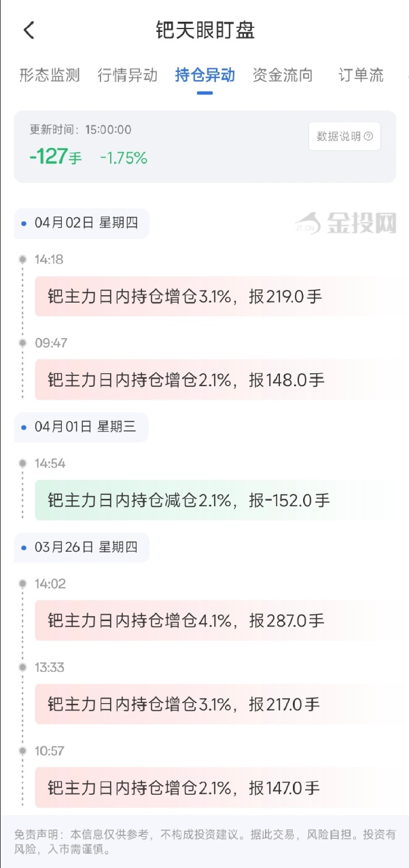Collapse the 04月01日 星期三 date group
The width and height of the screenshot is (409, 868).
click(80, 427)
